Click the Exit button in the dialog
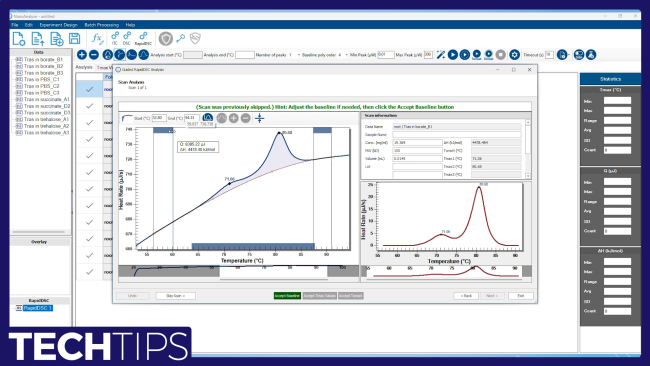The height and width of the screenshot is (366, 650). 521,296
